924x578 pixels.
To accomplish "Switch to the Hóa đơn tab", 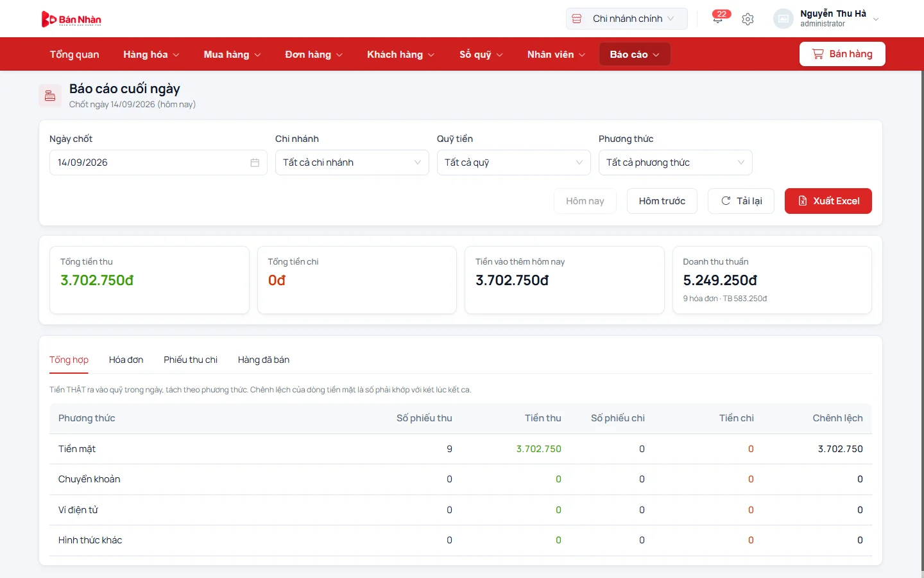I will (126, 360).
